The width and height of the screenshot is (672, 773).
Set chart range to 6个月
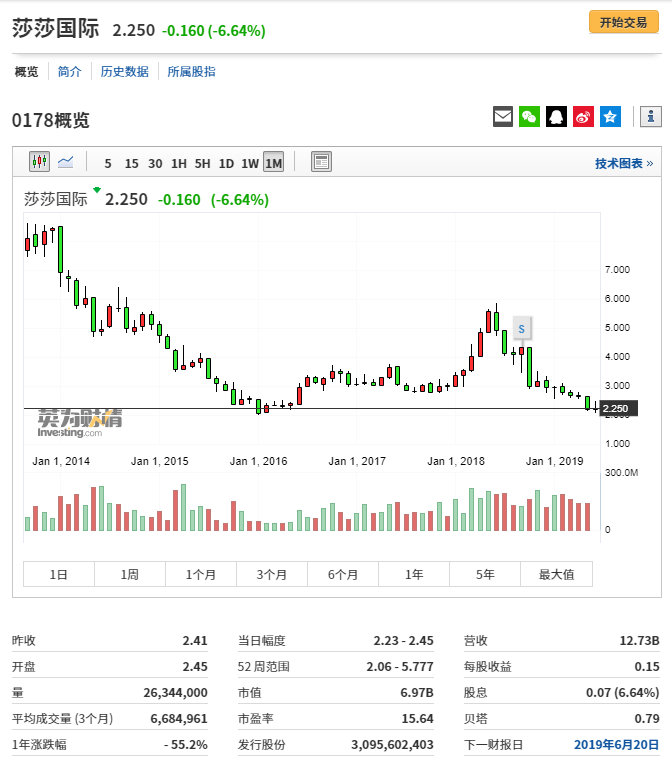[x=343, y=574]
